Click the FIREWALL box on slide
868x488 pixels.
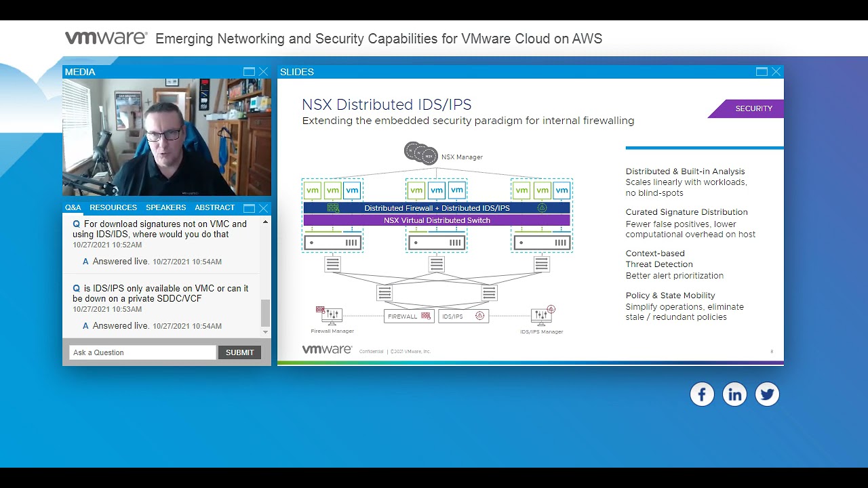(x=409, y=316)
